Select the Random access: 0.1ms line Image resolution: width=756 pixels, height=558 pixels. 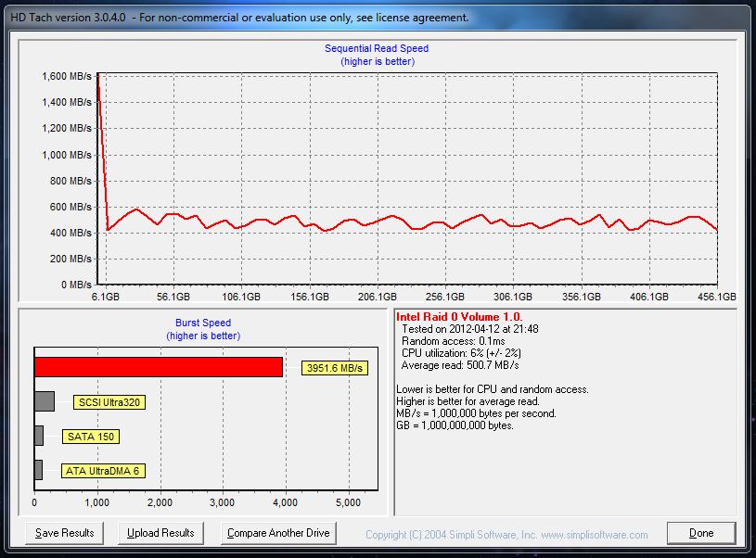click(454, 341)
